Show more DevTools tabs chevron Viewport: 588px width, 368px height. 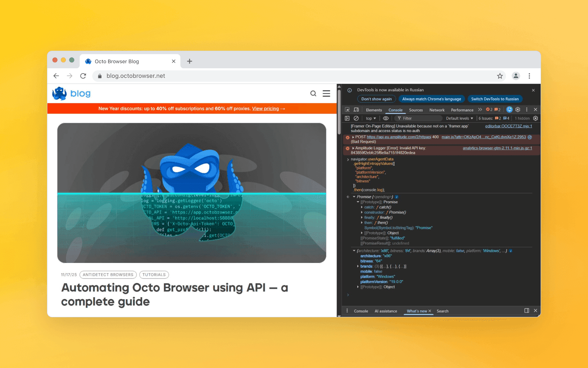coord(480,110)
